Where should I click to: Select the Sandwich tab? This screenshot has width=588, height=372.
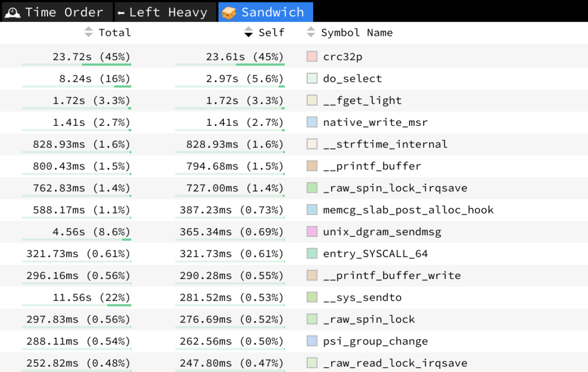(x=272, y=12)
